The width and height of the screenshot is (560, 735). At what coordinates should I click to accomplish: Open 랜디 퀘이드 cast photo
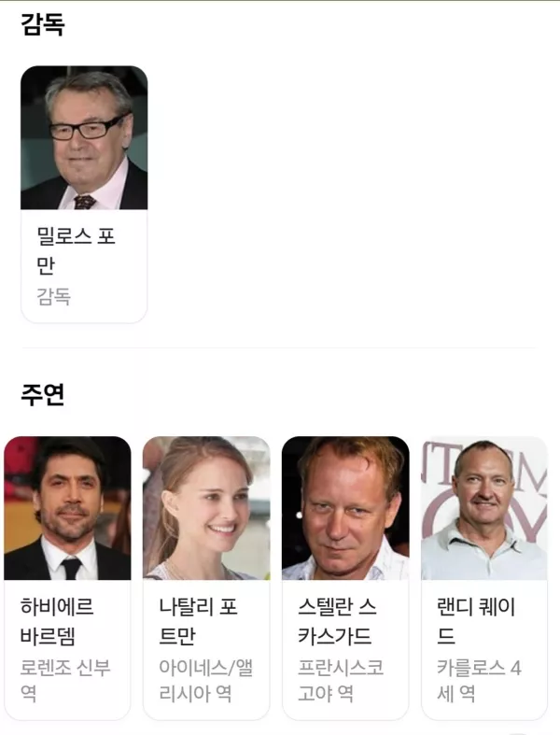click(484, 508)
